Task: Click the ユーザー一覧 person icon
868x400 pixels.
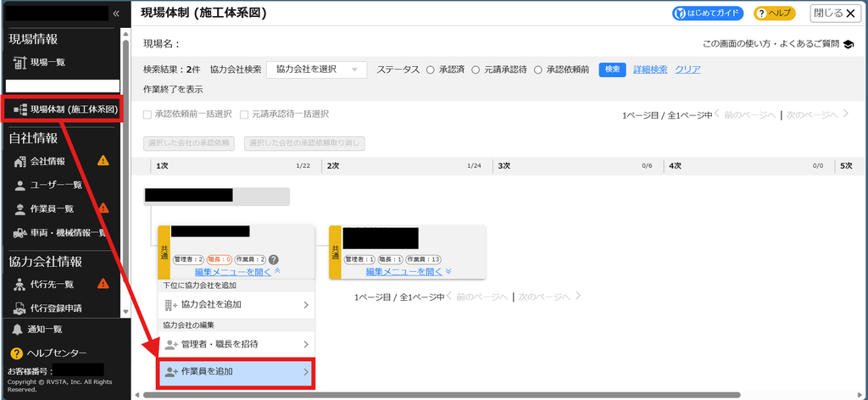Action: pos(20,186)
